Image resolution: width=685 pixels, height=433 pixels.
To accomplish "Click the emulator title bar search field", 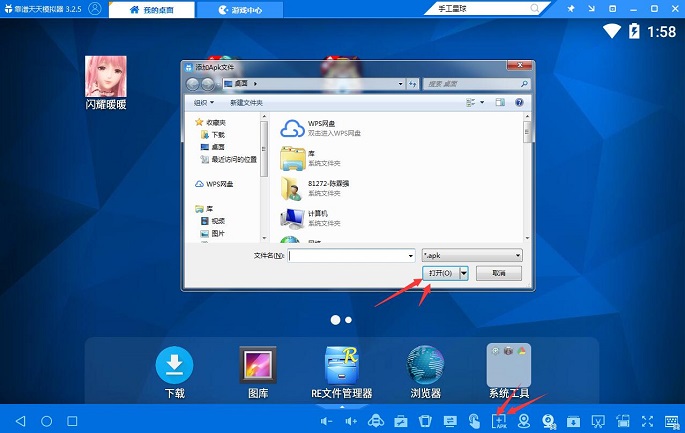I will [x=483, y=8].
